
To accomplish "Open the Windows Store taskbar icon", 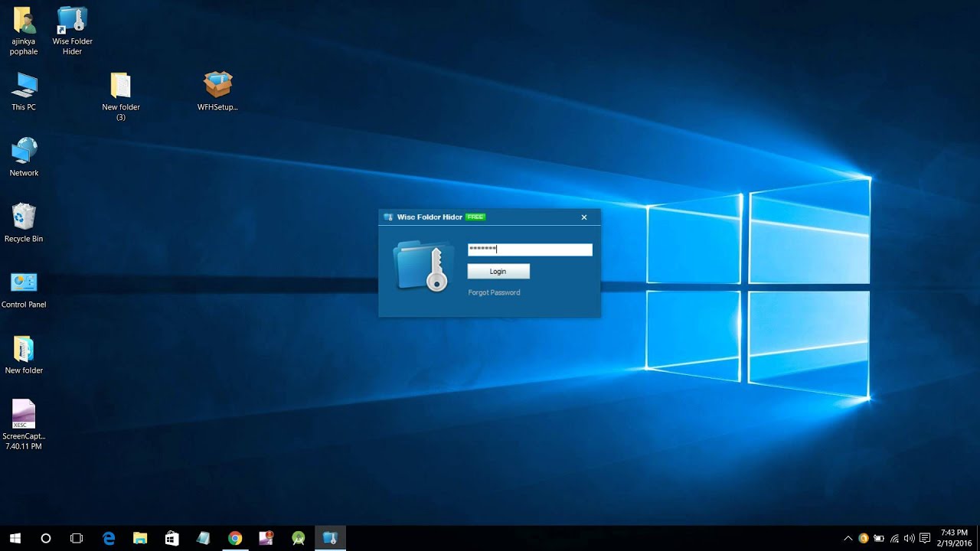I will (x=171, y=538).
